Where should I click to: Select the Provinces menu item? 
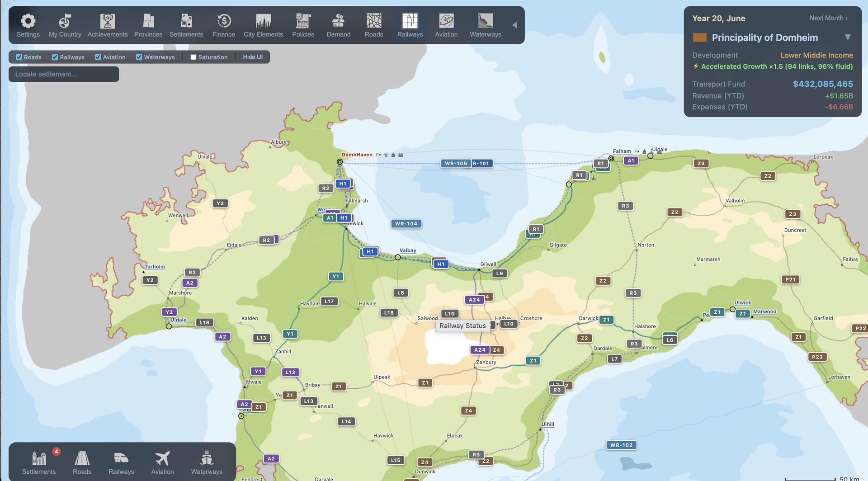tap(148, 25)
